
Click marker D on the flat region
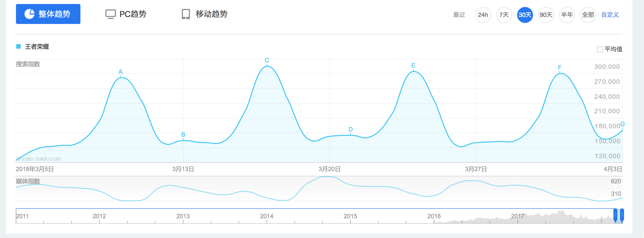350,129
